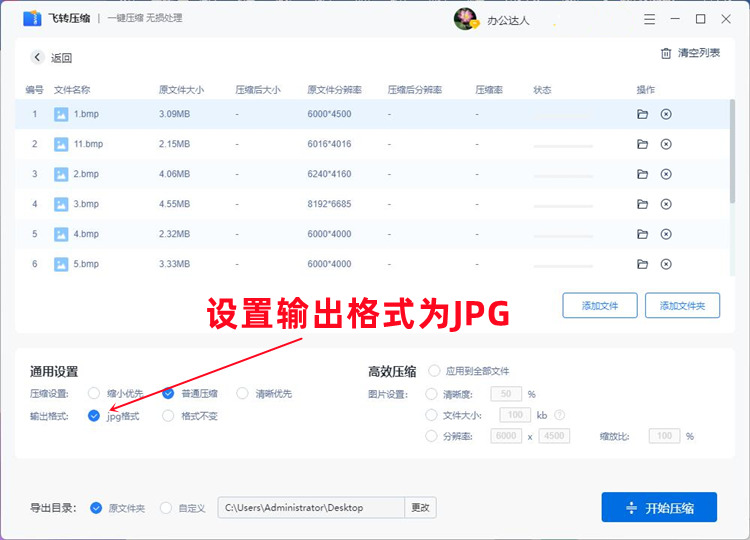The width and height of the screenshot is (750, 540).
Task: Click the resolution height field 4500
Action: click(x=554, y=436)
